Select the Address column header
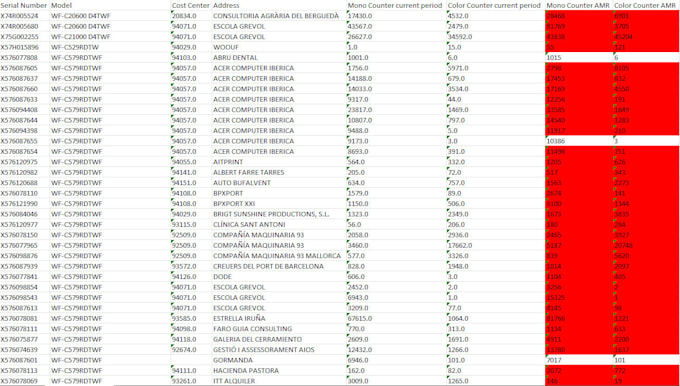Image resolution: width=680 pixels, height=386 pixels. (226, 6)
